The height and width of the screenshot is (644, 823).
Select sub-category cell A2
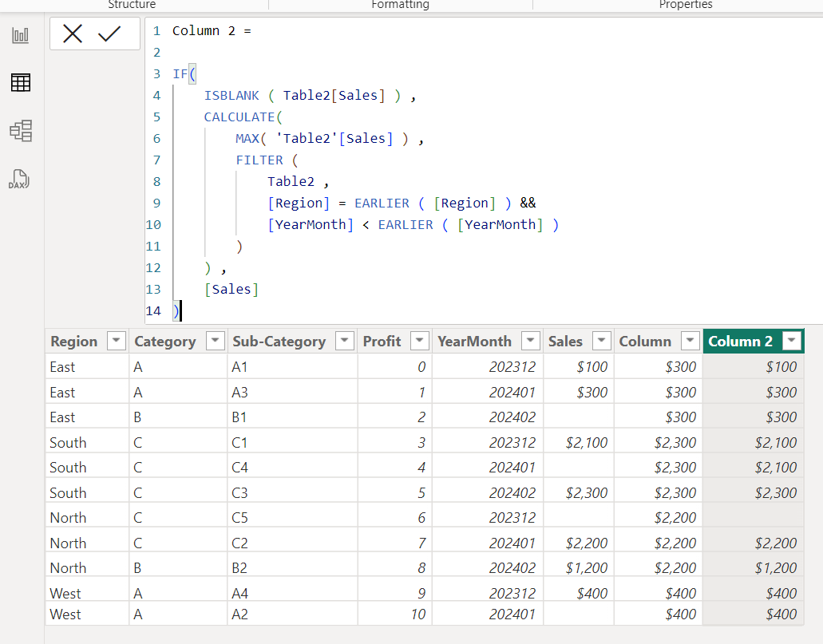(239, 614)
